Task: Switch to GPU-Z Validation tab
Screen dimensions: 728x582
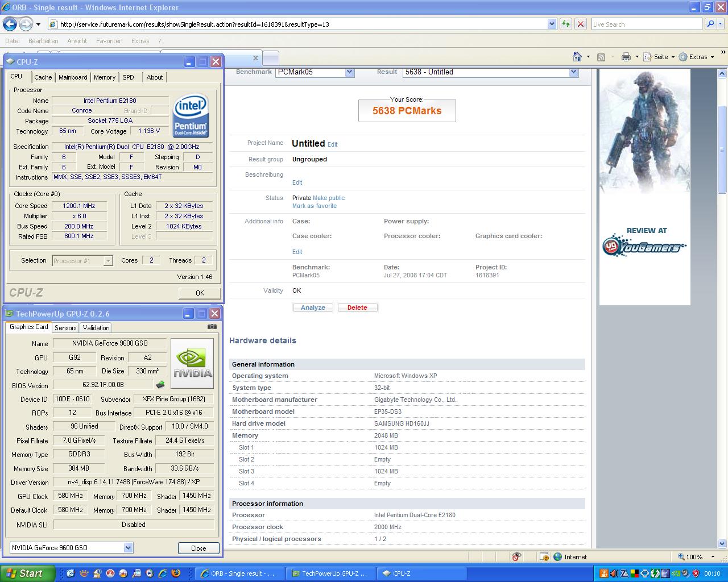Action: (x=96, y=328)
